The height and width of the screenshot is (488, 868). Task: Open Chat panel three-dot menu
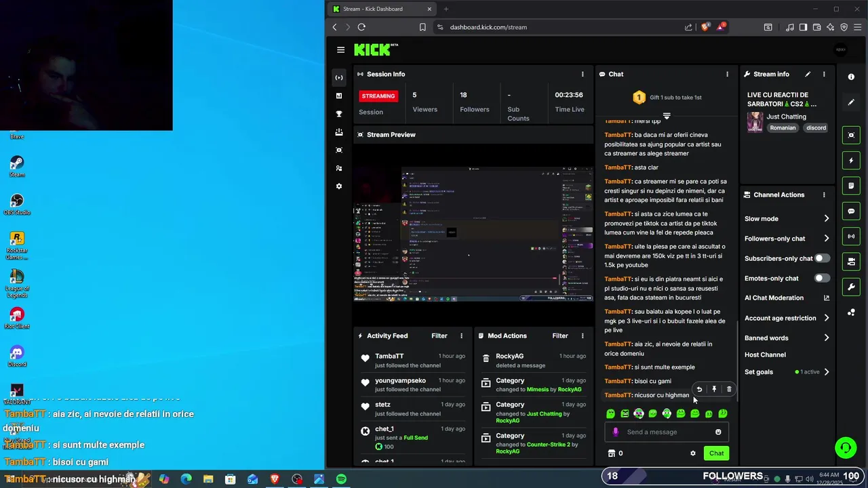[x=727, y=74]
